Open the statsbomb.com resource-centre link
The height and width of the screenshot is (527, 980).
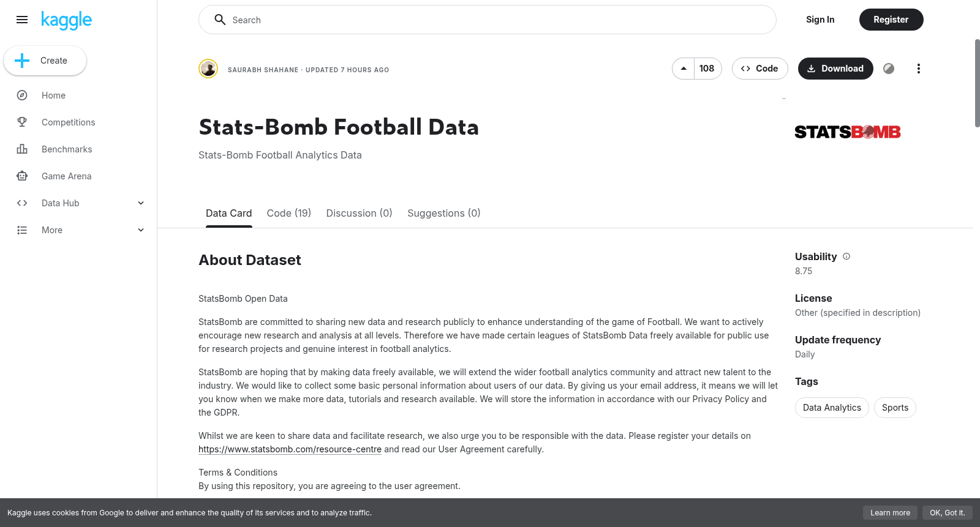pyautogui.click(x=290, y=449)
